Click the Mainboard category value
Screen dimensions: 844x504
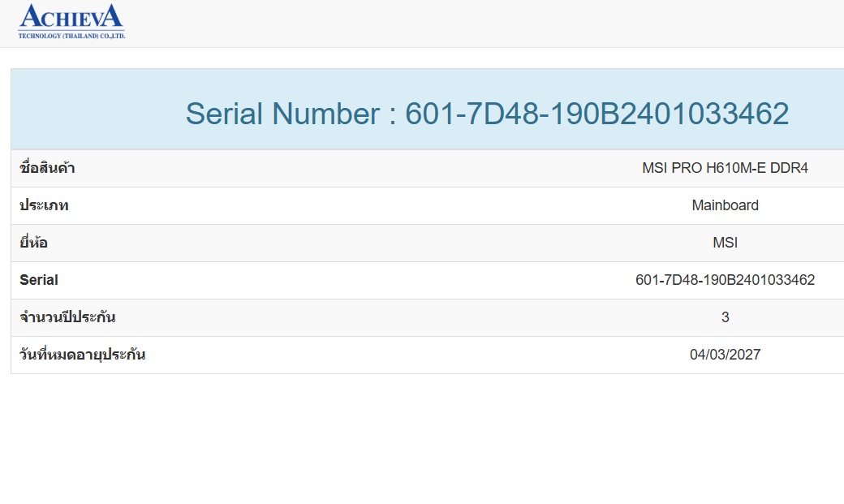click(x=725, y=205)
